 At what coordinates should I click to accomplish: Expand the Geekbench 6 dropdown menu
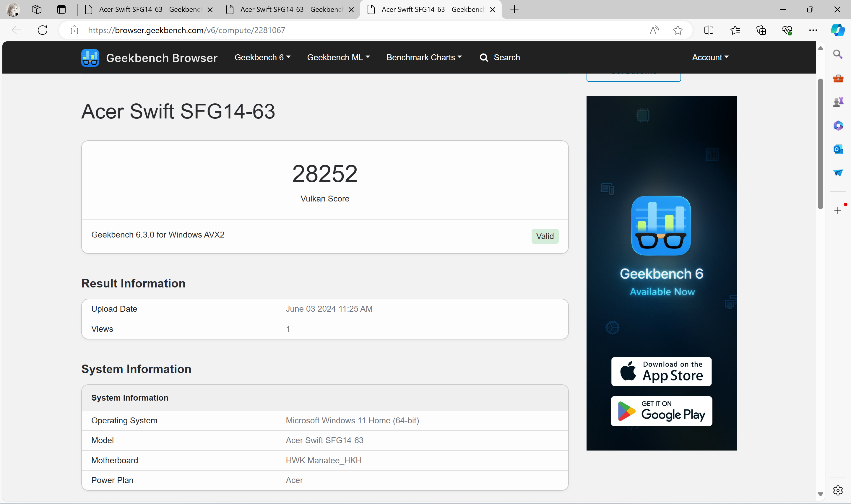tap(262, 57)
